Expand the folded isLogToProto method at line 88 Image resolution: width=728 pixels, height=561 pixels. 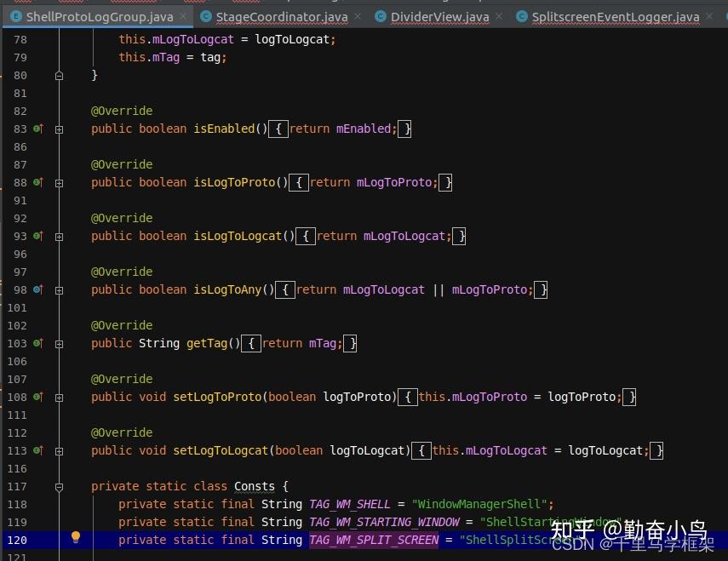coord(59,183)
